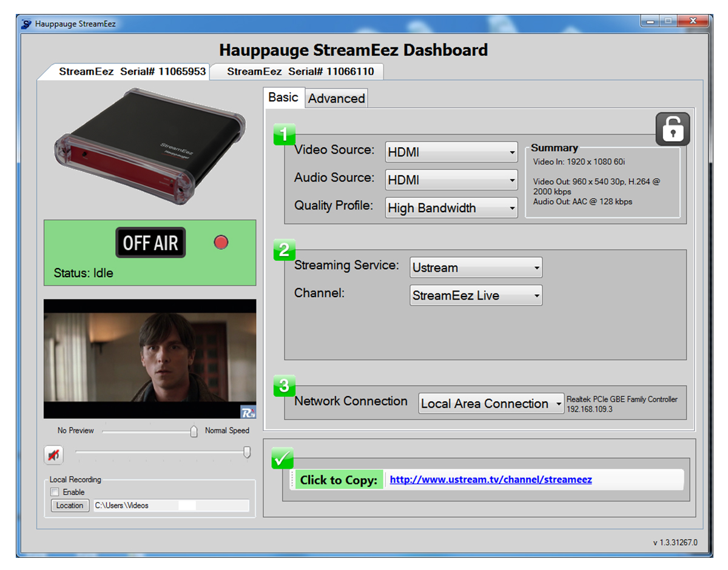Image resolution: width=728 pixels, height=570 pixels.
Task: Click the Location button
Action: point(70,505)
